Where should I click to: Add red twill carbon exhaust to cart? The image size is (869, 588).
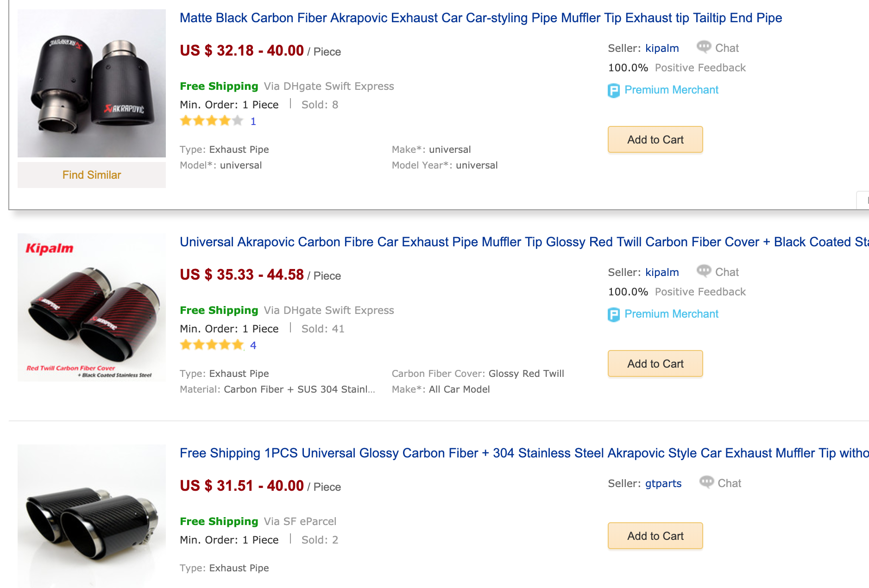655,363
